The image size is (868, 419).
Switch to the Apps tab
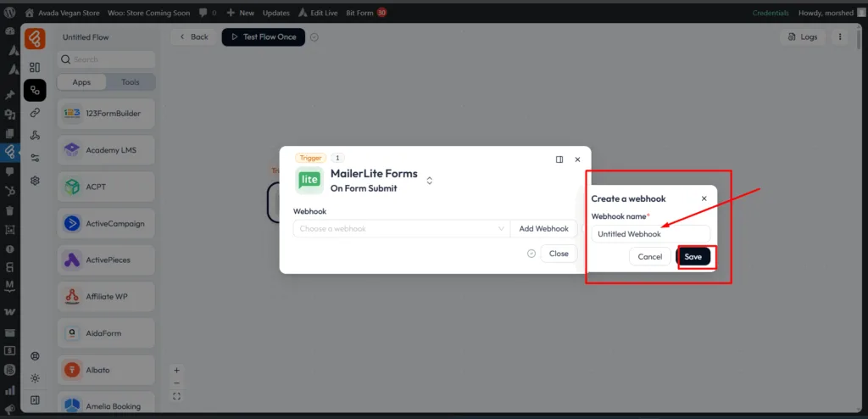tap(81, 82)
